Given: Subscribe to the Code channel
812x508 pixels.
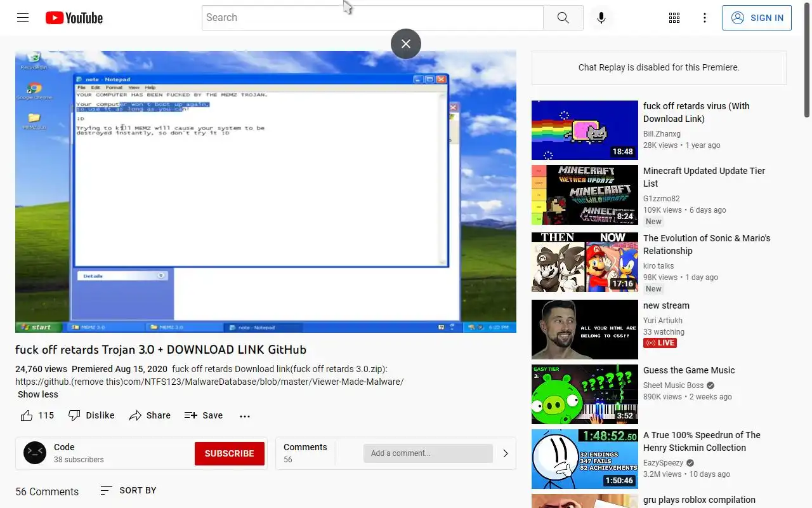Looking at the screenshot, I should pyautogui.click(x=230, y=453).
